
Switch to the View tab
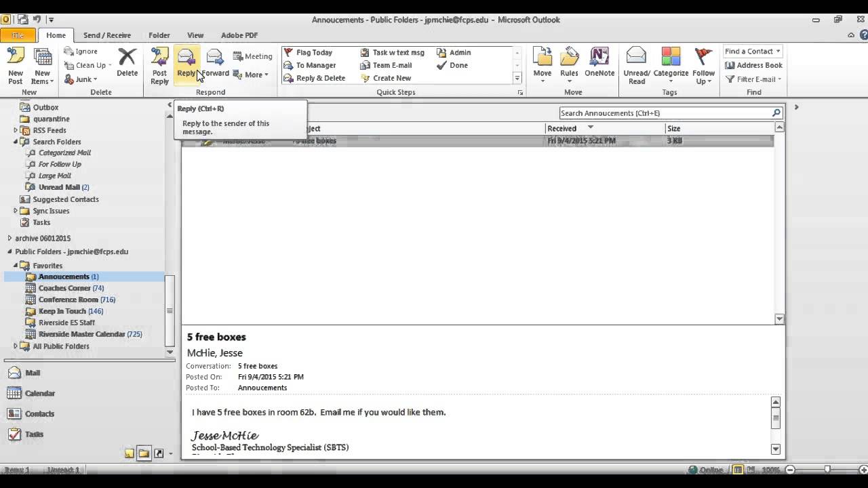195,35
